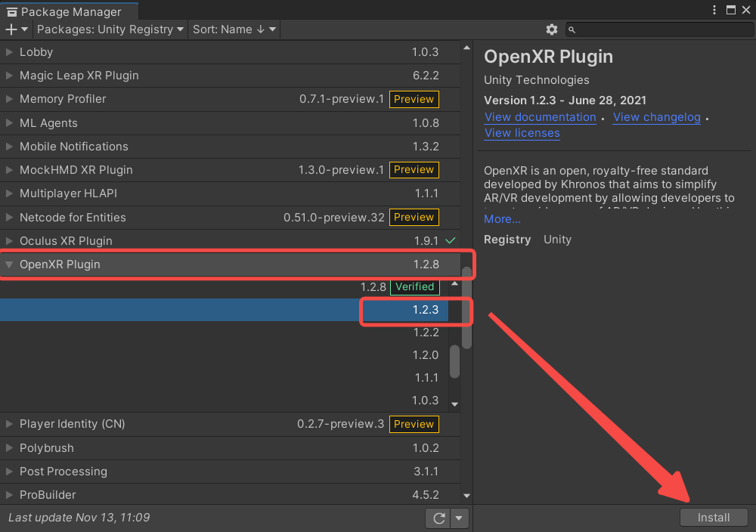Select OpenXR version 1.2.8 Verified

(x=225, y=286)
